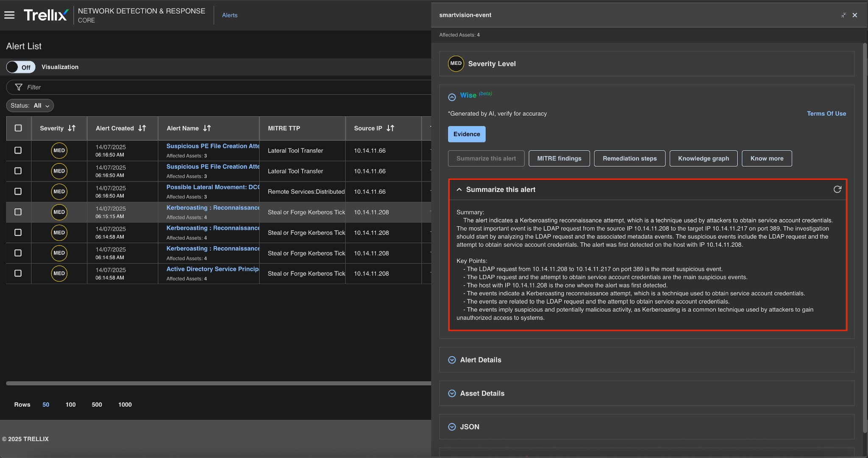Set rows per page to 100
The width and height of the screenshot is (868, 458).
point(70,405)
